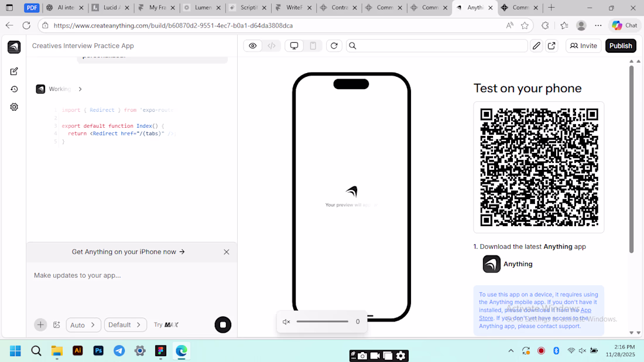The width and height of the screenshot is (644, 362).
Task: Open recorder toolbar settings gear
Action: (x=401, y=356)
